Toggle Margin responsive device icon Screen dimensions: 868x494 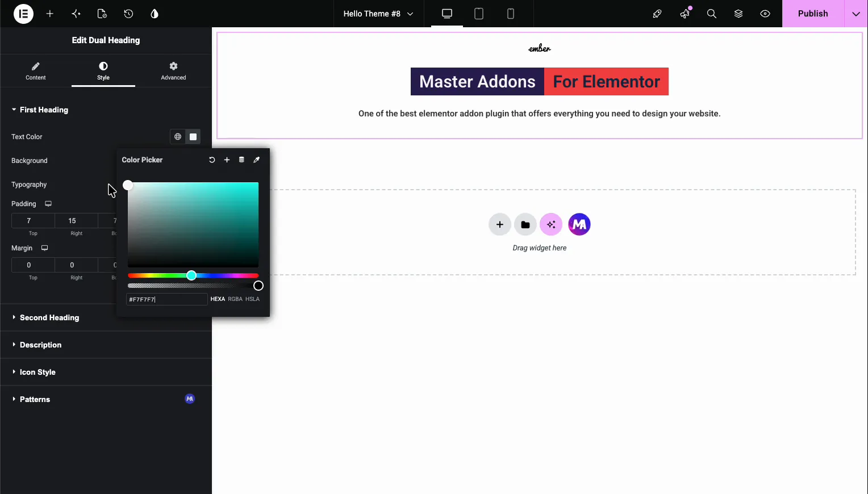click(44, 248)
